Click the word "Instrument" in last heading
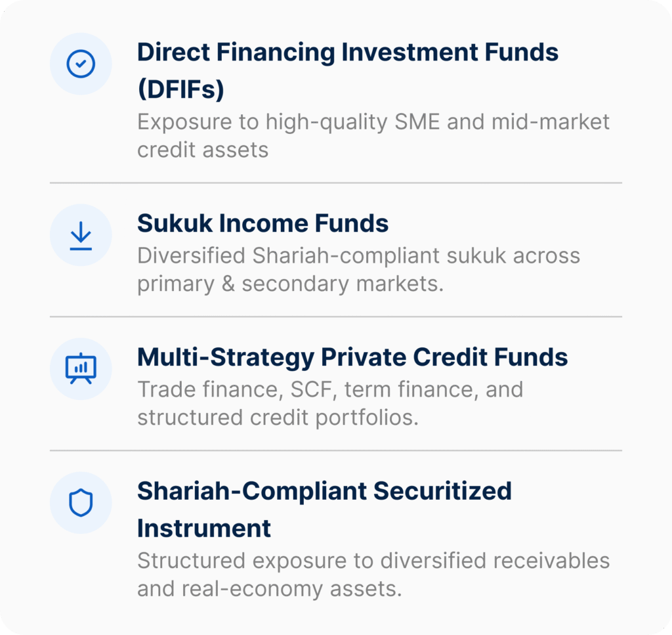Screen dimensions: 672x635 click(204, 528)
